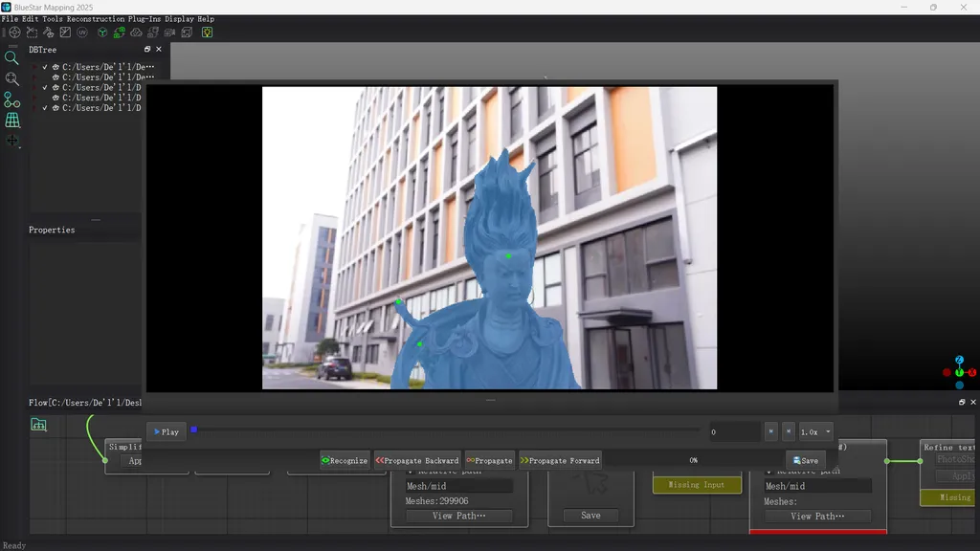Screen dimensions: 980x551
Task: Select the magnifier zoom tool in sidebar
Action: [11, 58]
